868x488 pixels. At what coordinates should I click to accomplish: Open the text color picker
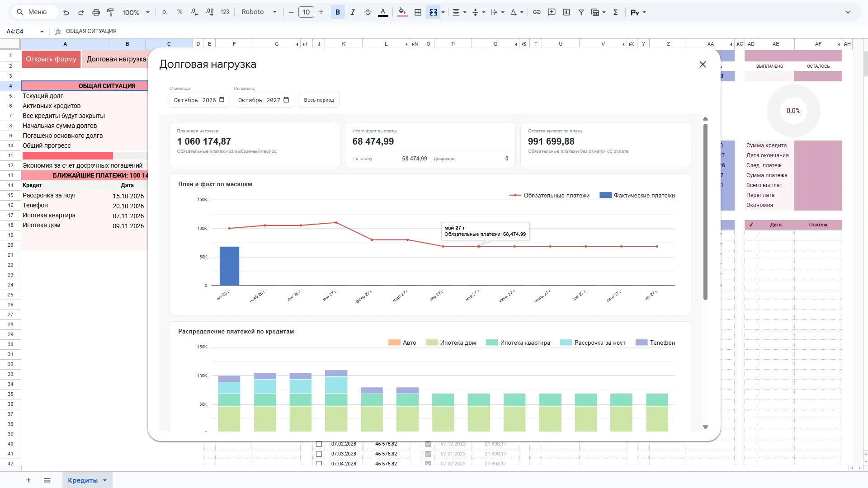click(x=383, y=12)
